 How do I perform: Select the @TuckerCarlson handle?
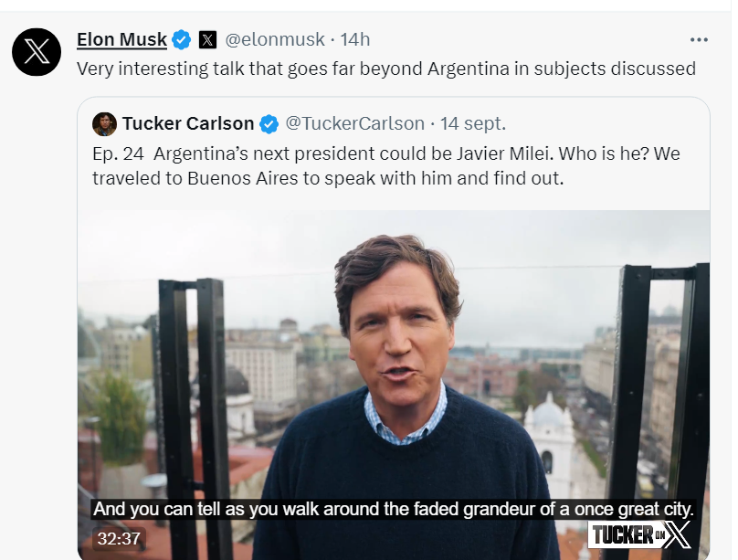pyautogui.click(x=355, y=123)
